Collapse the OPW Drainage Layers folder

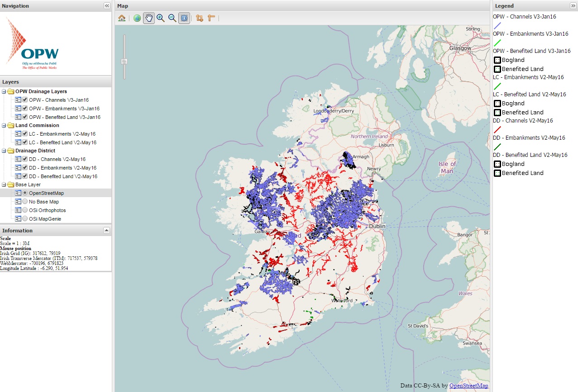click(x=4, y=91)
